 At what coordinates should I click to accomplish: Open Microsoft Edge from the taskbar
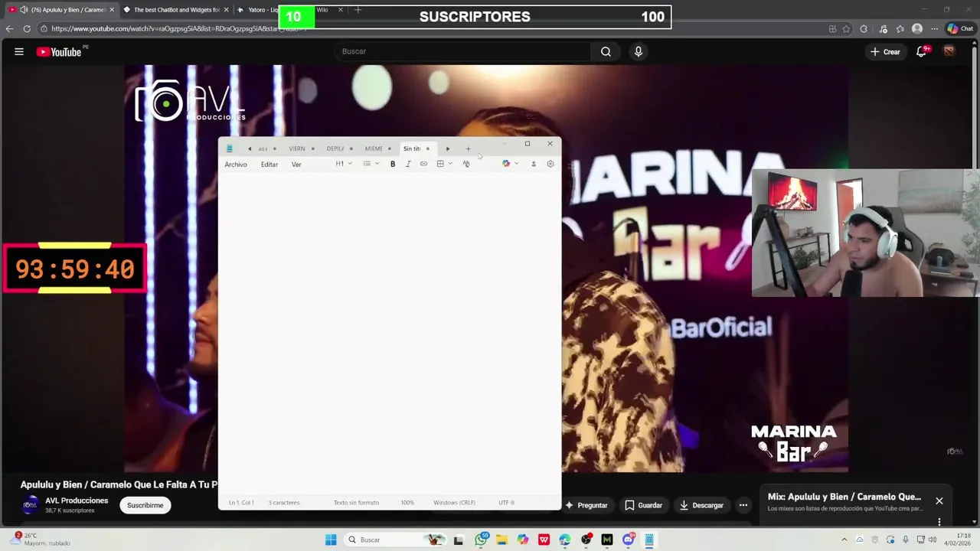pyautogui.click(x=565, y=540)
